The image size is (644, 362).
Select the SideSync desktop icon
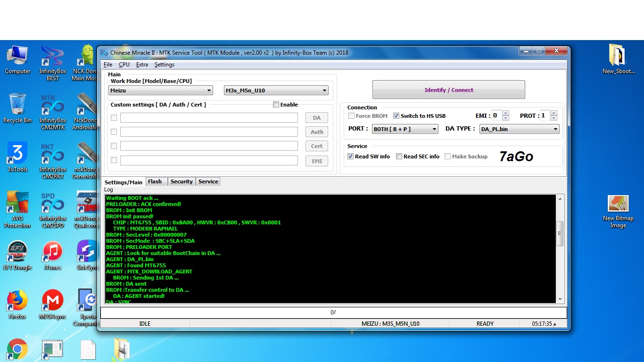coord(87,255)
